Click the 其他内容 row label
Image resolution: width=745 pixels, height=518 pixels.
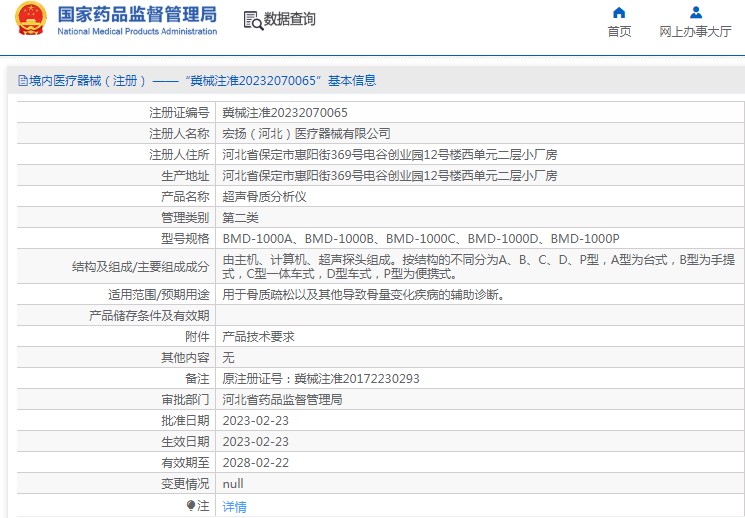[185, 357]
